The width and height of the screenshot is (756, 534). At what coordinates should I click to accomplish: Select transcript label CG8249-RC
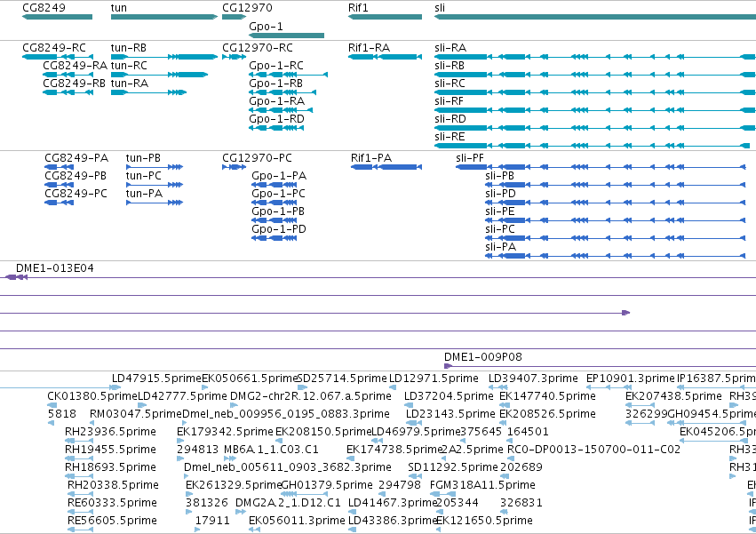pyautogui.click(x=54, y=48)
